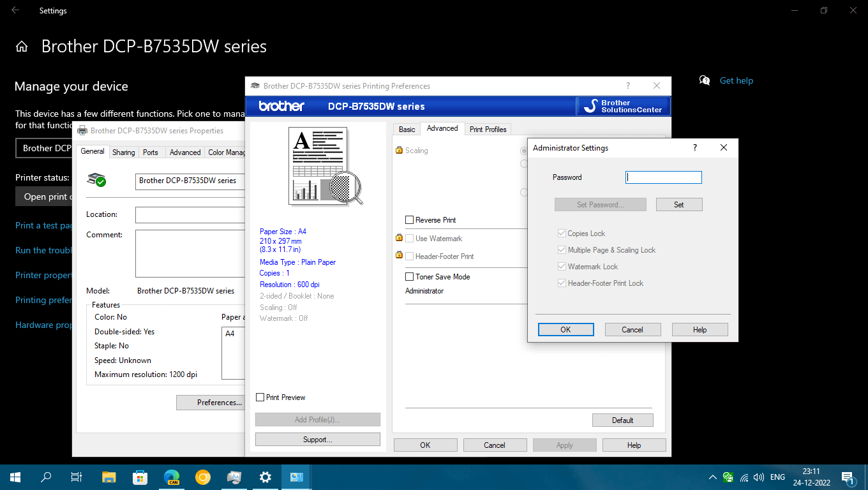Open the Sharing tab in Properties
The height and width of the screenshot is (490, 868).
tap(124, 152)
